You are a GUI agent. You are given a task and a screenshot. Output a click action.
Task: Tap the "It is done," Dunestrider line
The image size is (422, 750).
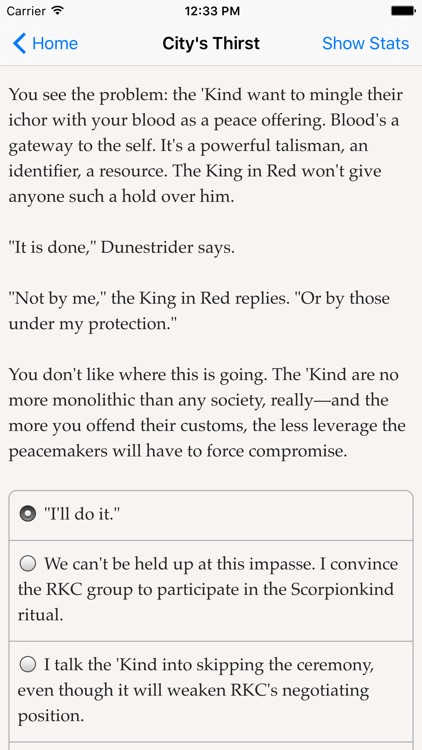(x=122, y=248)
